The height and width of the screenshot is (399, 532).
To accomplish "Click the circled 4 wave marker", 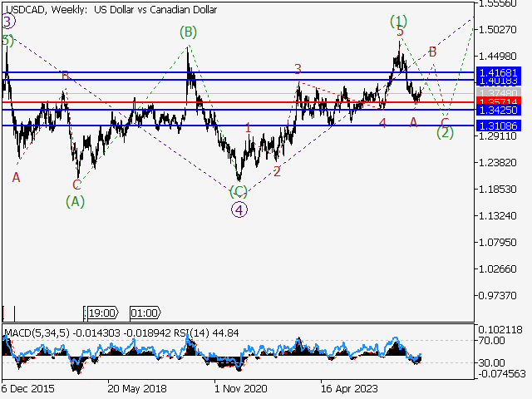I will pos(239,209).
